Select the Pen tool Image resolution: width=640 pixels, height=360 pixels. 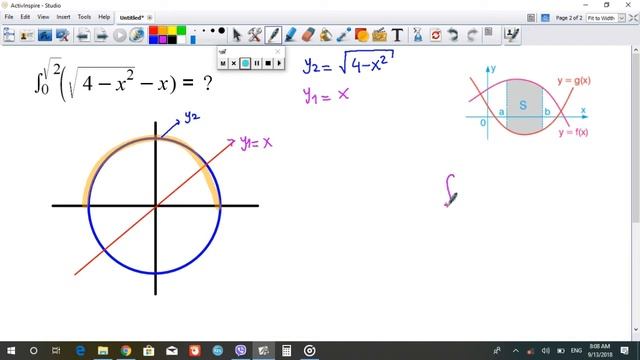click(273, 36)
